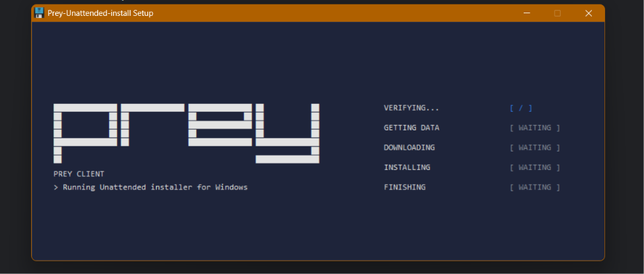Image resolution: width=644 pixels, height=274 pixels.
Task: Click the GETTING DATA step label
Action: click(411, 128)
